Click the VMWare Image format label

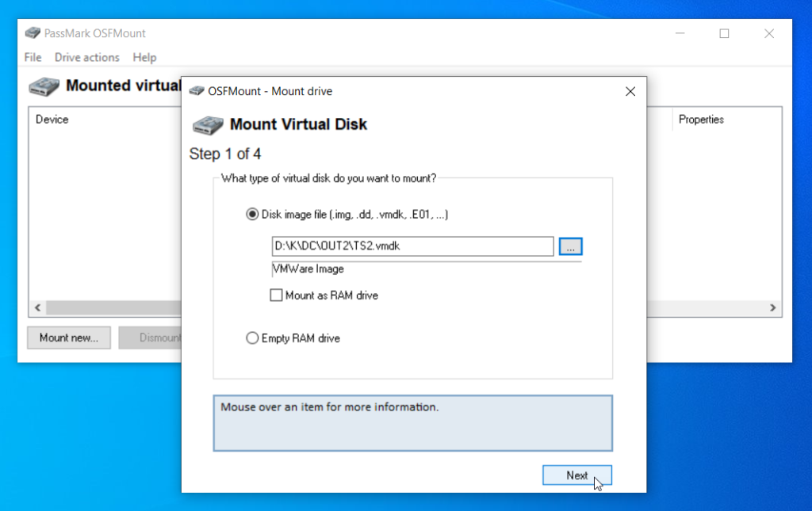coord(308,269)
